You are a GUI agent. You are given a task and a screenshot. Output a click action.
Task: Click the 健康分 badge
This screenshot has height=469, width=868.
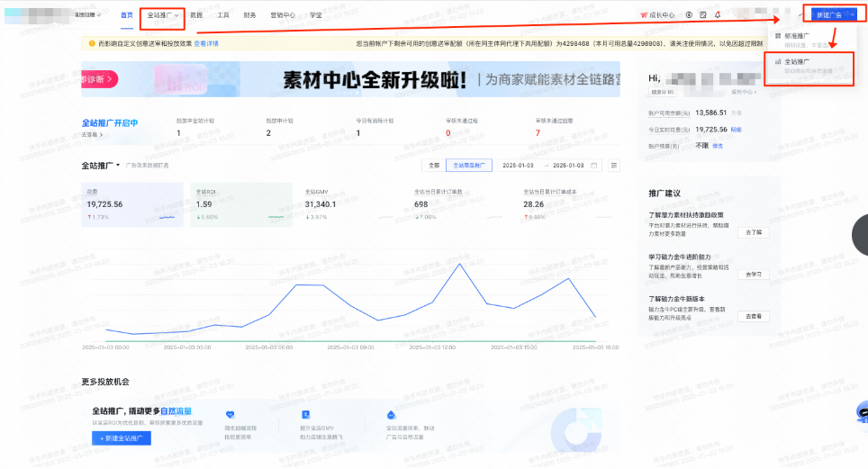coord(662,92)
